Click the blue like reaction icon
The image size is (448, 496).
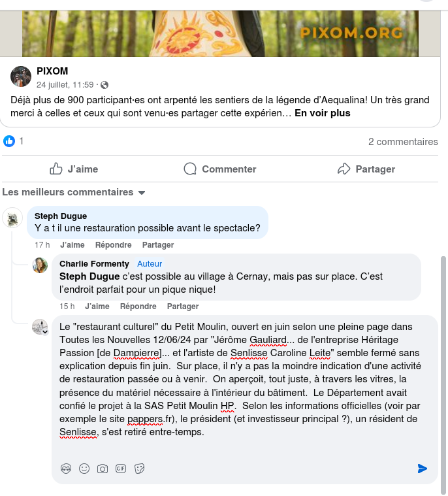9,141
